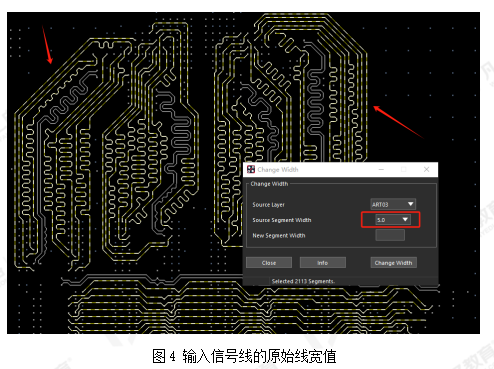Image resolution: width=494 pixels, height=369 pixels.
Task: Click the Source Layer label
Action: point(268,205)
